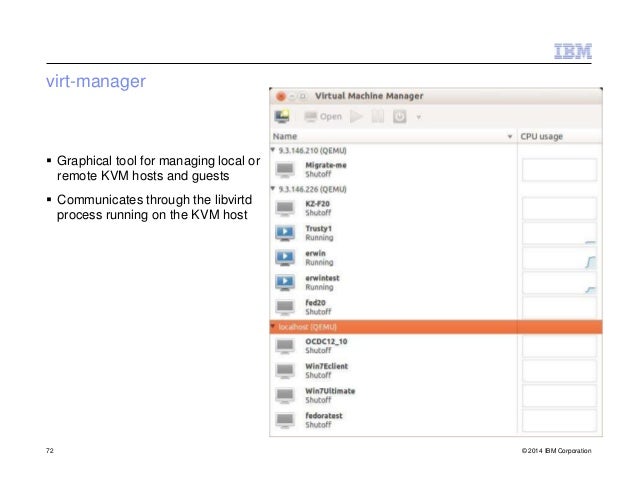Click the CPU usage column header

point(559,136)
